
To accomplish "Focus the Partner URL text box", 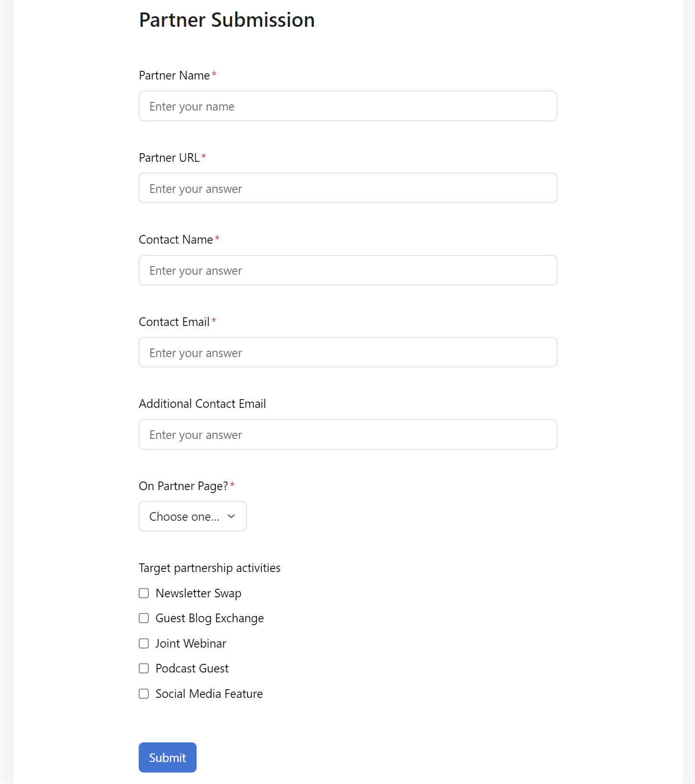I will click(348, 188).
